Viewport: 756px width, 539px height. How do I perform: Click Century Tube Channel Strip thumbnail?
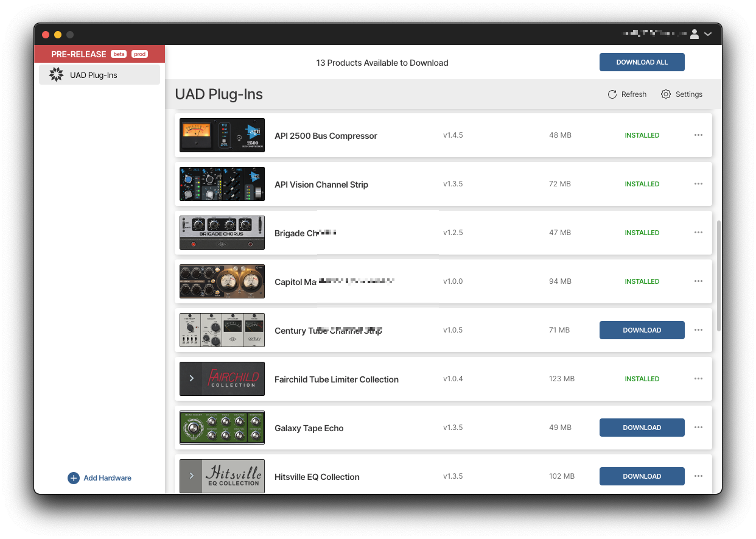tap(222, 330)
